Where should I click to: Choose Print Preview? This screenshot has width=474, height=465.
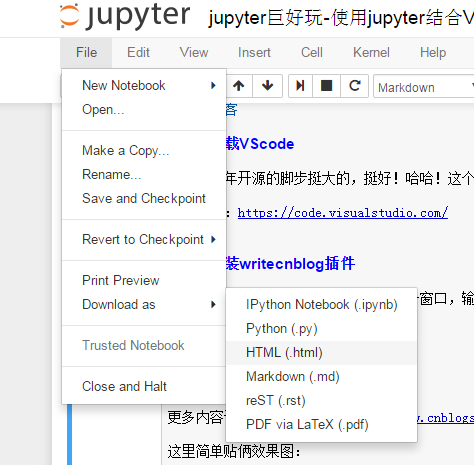144,281
